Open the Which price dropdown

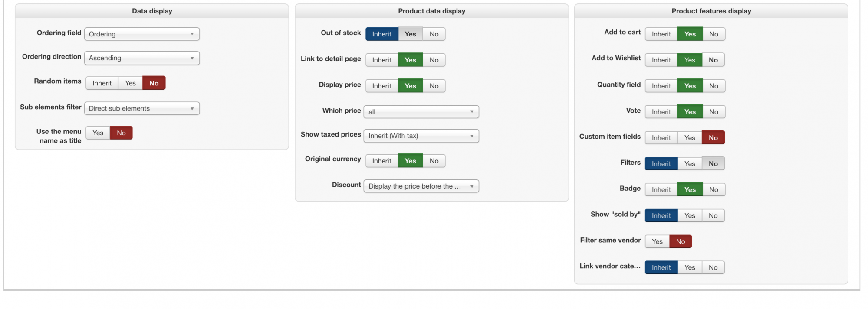click(x=421, y=112)
